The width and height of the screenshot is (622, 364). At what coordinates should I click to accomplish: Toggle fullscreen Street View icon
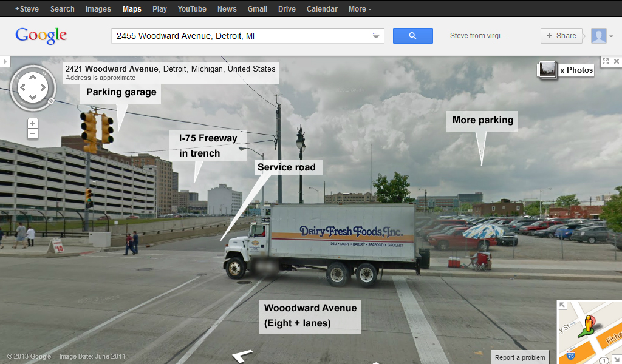click(x=606, y=61)
